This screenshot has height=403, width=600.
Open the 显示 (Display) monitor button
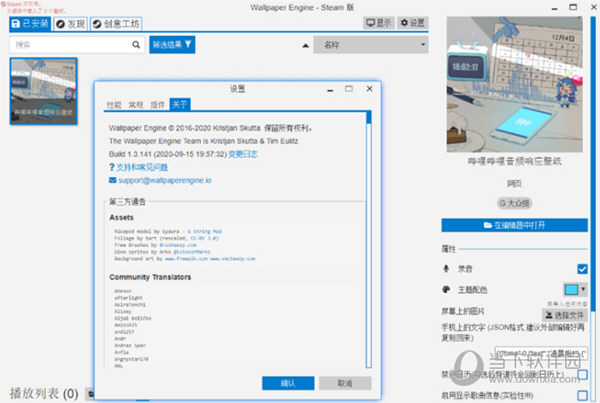pos(378,22)
